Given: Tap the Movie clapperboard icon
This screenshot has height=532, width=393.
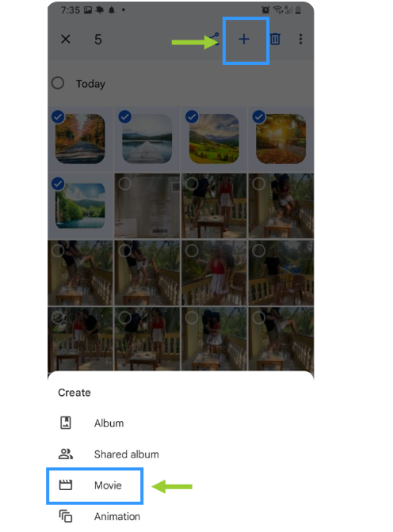Looking at the screenshot, I should [x=66, y=485].
